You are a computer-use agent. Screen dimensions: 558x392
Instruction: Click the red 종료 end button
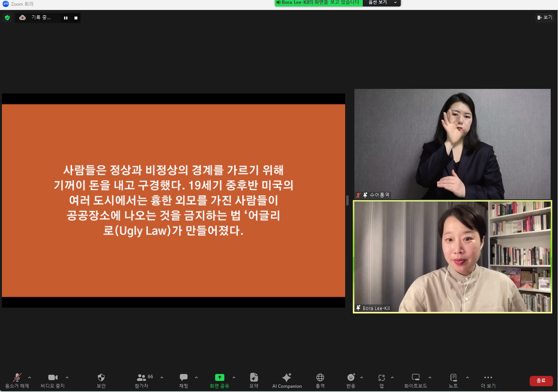point(541,381)
